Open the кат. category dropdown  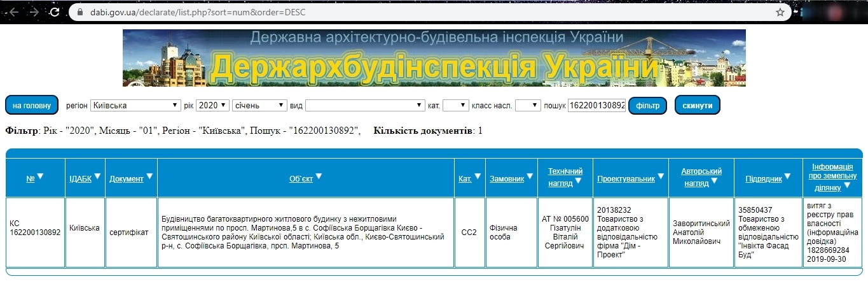coord(456,105)
